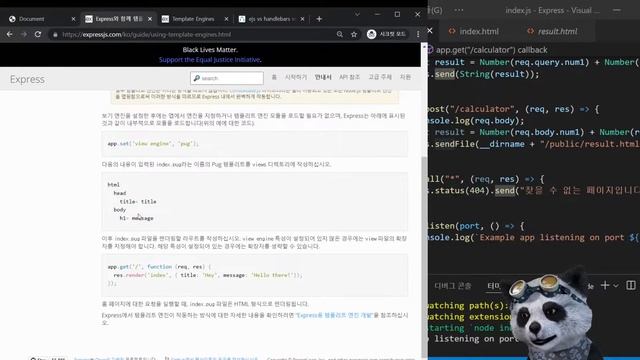This screenshot has width=640, height=360.
Task: Open the browser three-dot menu
Action: 418,34
